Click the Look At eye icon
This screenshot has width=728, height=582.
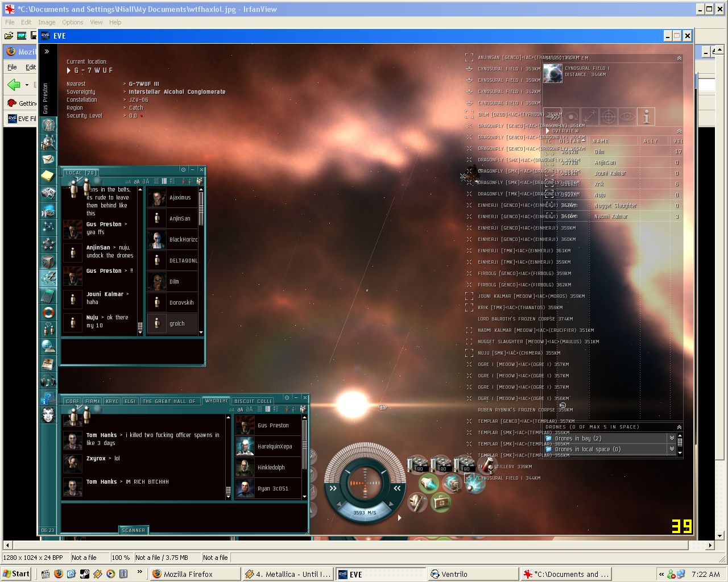(627, 117)
